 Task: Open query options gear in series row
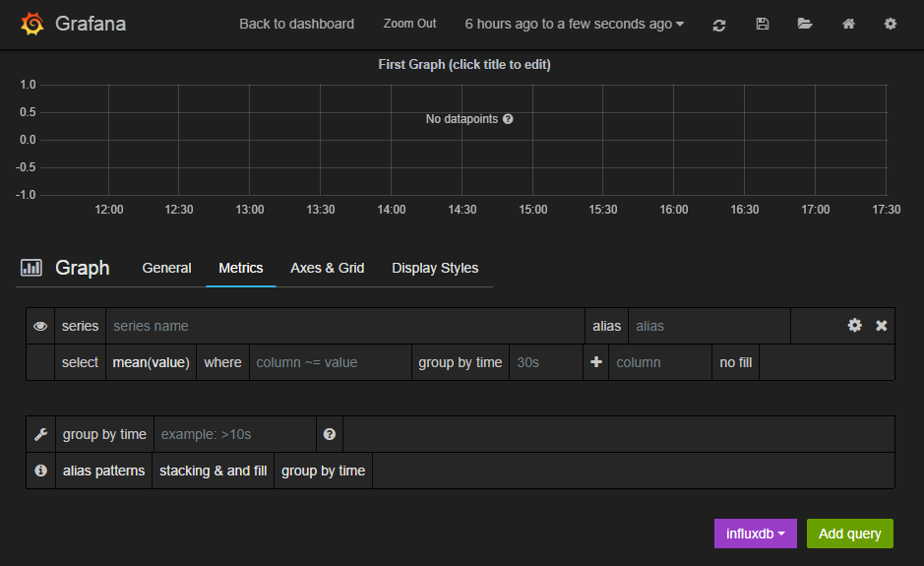coord(854,326)
